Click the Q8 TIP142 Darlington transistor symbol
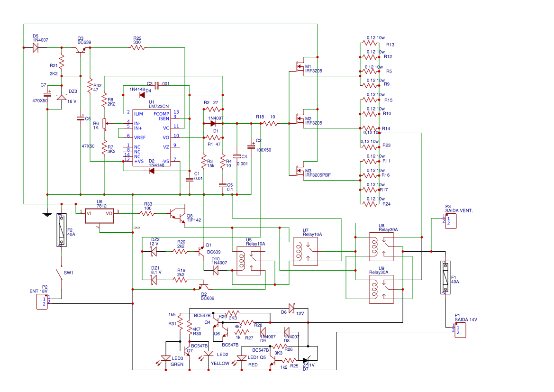Screen dimensions: 554x392 point(178,215)
